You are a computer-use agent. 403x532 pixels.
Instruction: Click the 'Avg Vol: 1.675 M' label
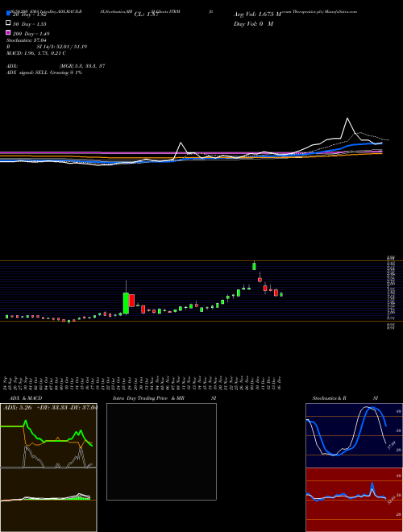258,15
